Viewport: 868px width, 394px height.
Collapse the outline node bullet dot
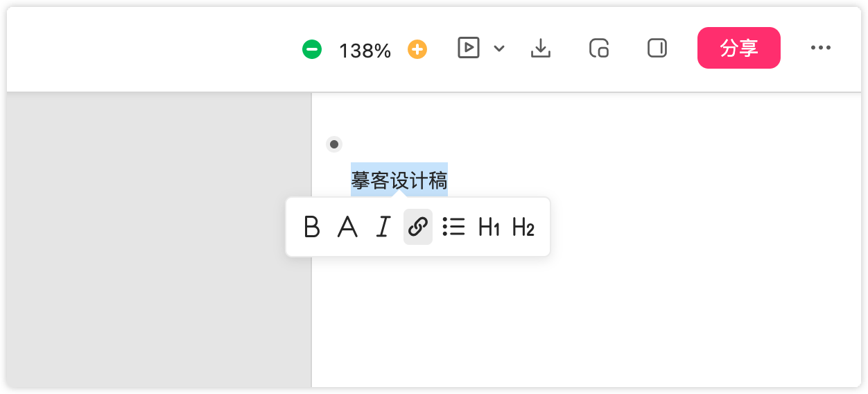click(334, 144)
